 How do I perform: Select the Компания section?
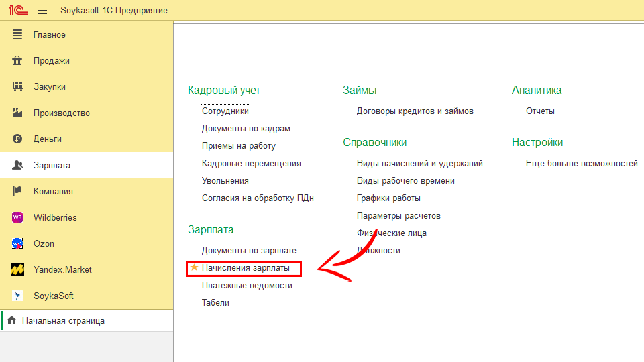click(53, 191)
